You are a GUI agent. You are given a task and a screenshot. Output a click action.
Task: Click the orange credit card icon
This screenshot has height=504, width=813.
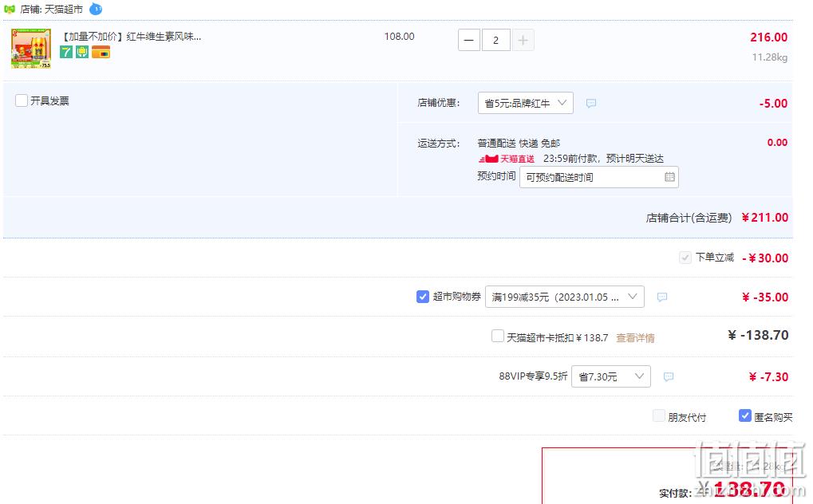[101, 52]
